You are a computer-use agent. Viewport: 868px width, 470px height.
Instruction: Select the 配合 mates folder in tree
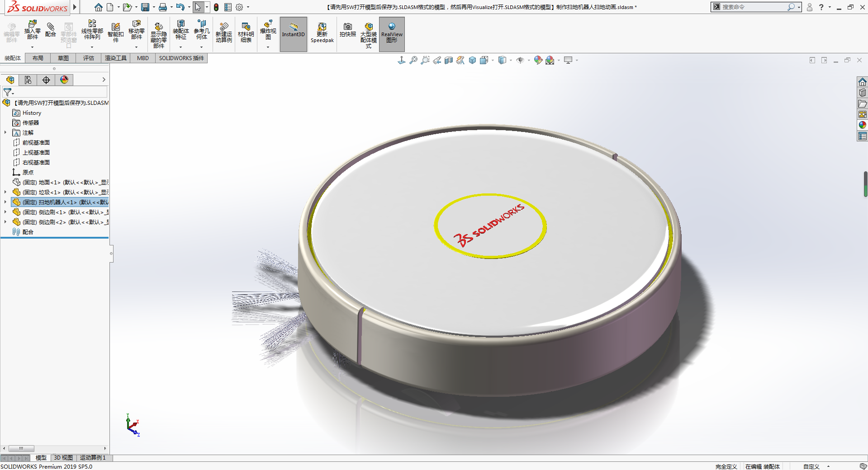coord(28,232)
